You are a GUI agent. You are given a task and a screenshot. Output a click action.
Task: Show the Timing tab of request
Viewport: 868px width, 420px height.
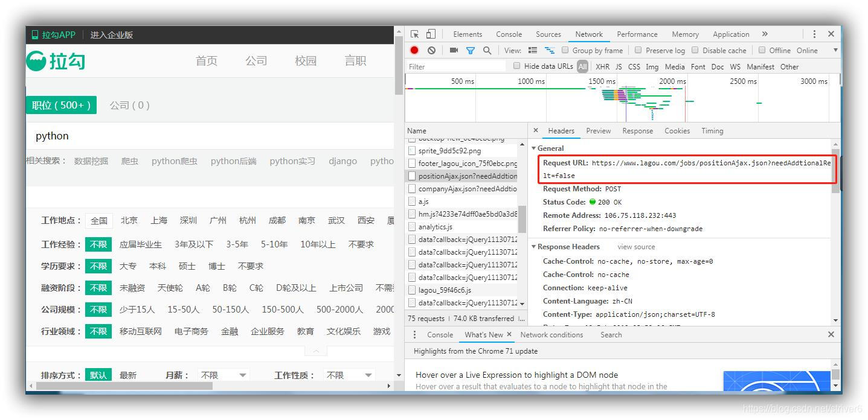tap(712, 131)
